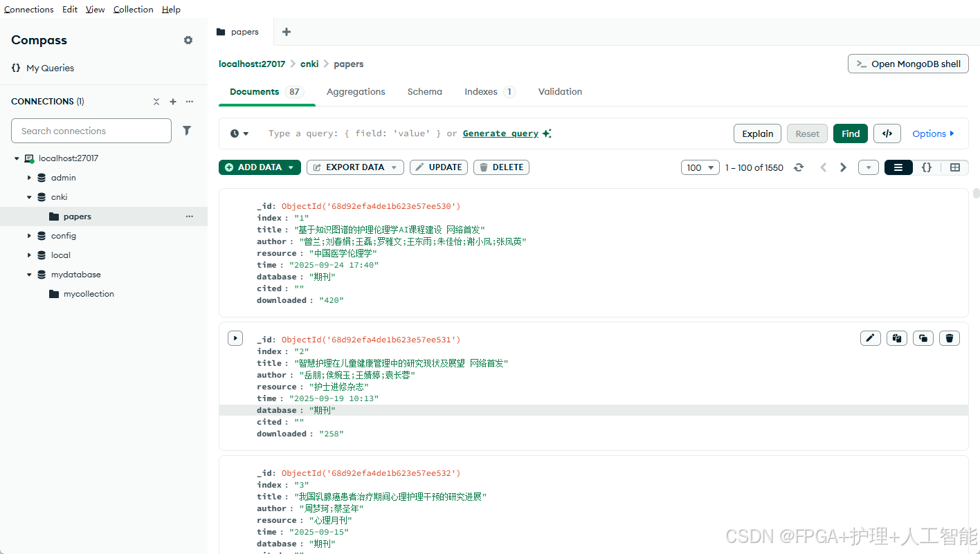Collapse localhost:27017 connection tree

17,158
